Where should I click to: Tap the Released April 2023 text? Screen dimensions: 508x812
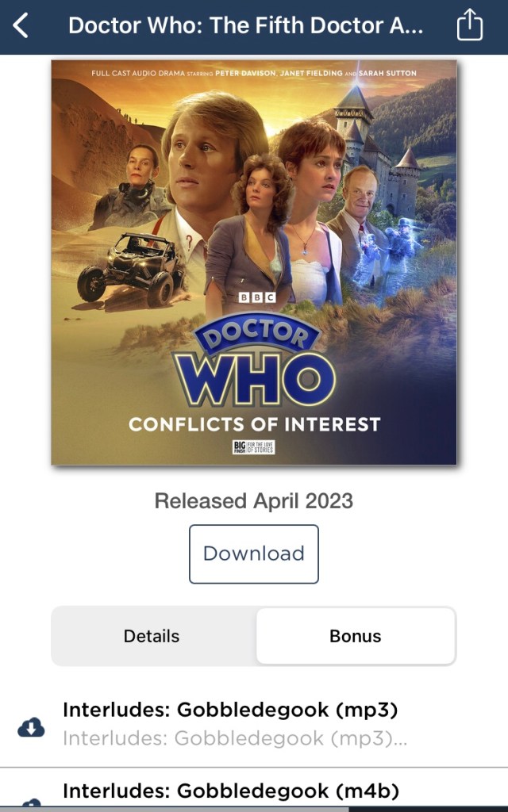click(253, 501)
